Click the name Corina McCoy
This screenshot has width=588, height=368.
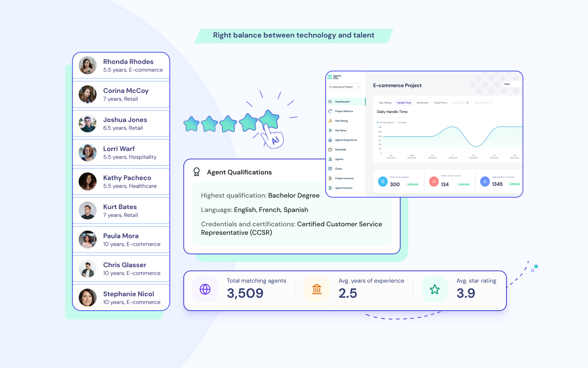126,91
